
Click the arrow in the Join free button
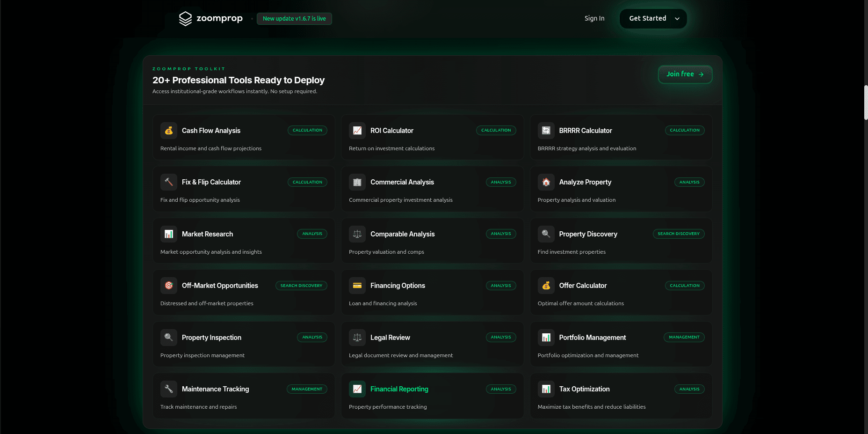pyautogui.click(x=701, y=74)
